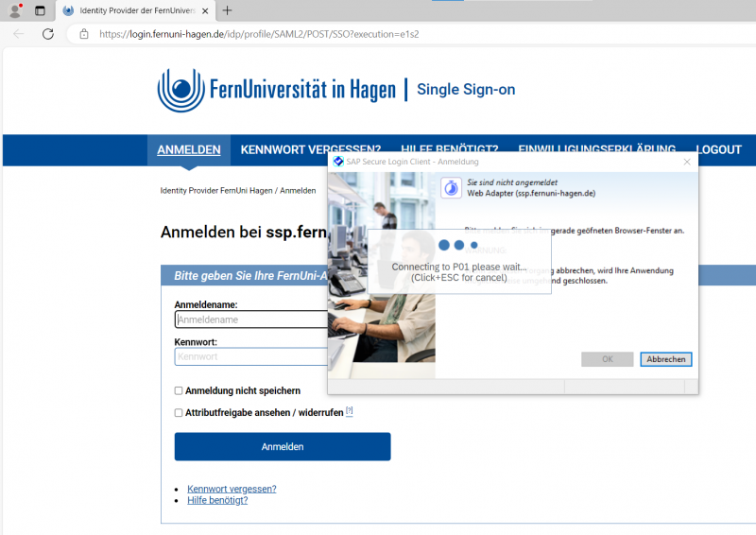The width and height of the screenshot is (756, 535).
Task: Open the LOGOUT navigation item
Action: 718,150
